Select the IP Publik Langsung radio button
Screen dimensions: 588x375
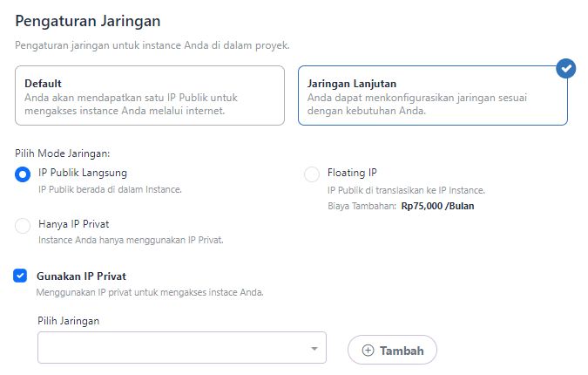[24, 174]
